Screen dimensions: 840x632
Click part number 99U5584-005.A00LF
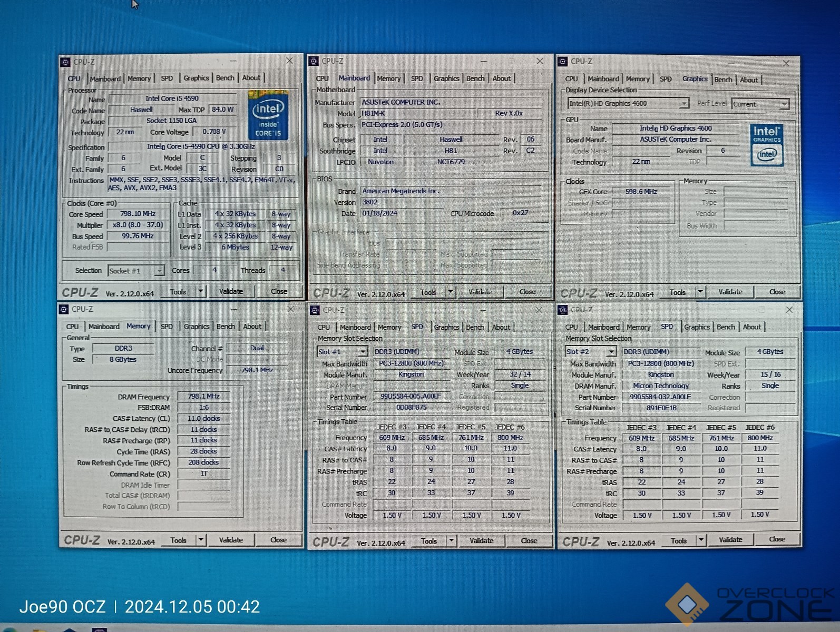click(411, 396)
